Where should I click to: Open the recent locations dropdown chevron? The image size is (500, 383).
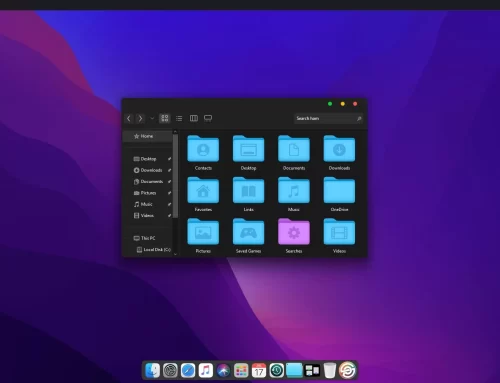(x=152, y=118)
